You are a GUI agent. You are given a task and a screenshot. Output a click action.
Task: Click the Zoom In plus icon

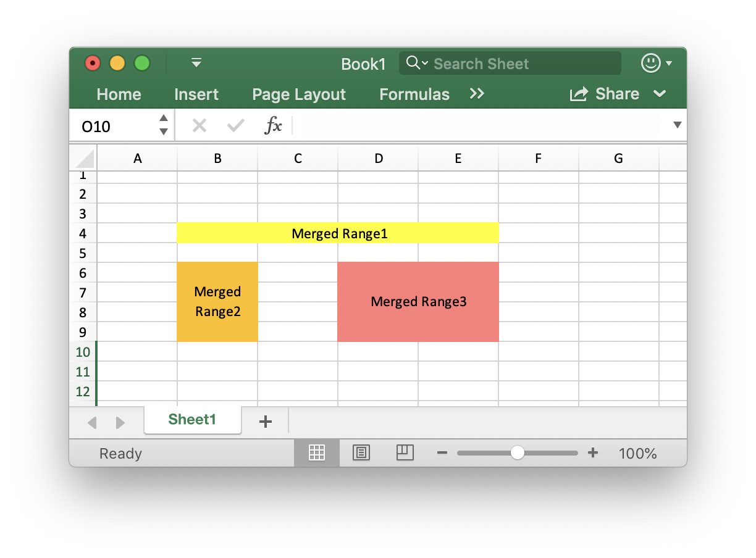click(593, 452)
